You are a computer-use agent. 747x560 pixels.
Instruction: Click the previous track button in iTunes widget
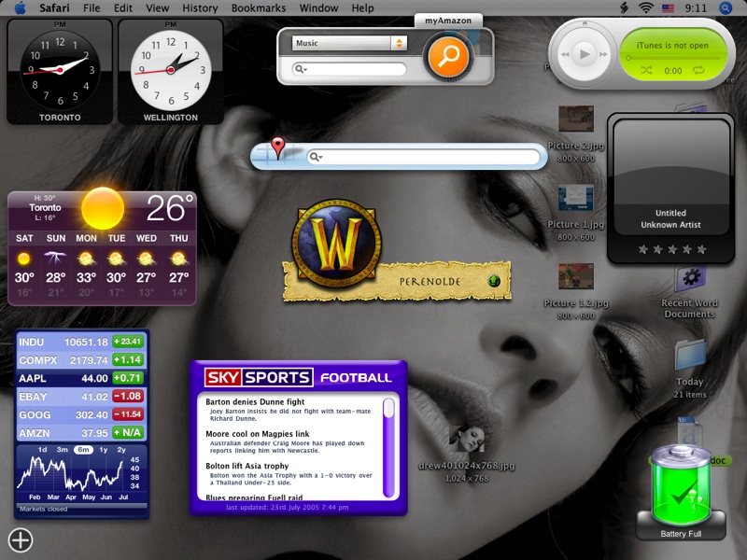565,55
